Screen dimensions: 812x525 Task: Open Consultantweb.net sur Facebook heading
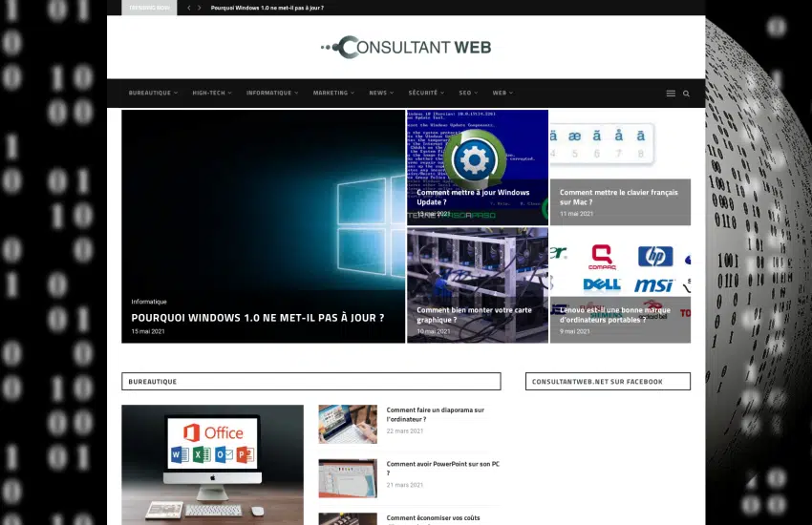pyautogui.click(x=597, y=382)
